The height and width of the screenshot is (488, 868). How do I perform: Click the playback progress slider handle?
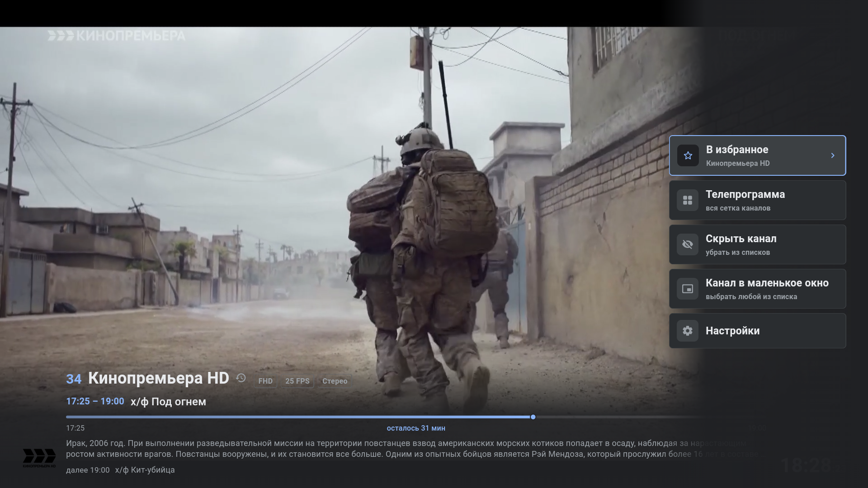(533, 417)
